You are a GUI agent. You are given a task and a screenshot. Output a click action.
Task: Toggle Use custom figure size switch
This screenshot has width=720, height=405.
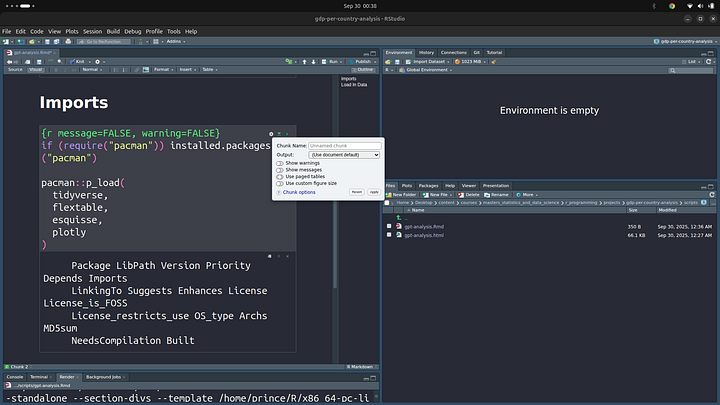(280, 184)
